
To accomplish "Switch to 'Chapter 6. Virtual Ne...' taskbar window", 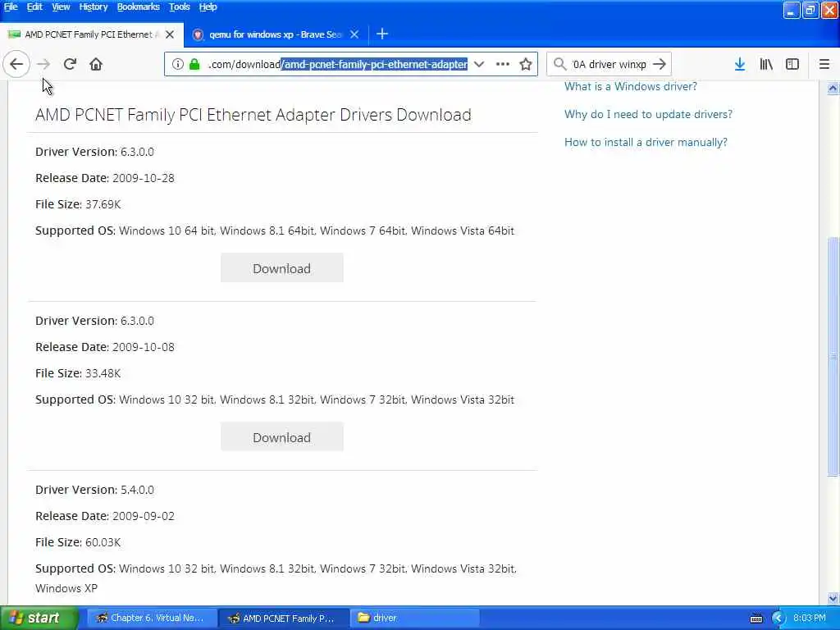I will 152,618.
